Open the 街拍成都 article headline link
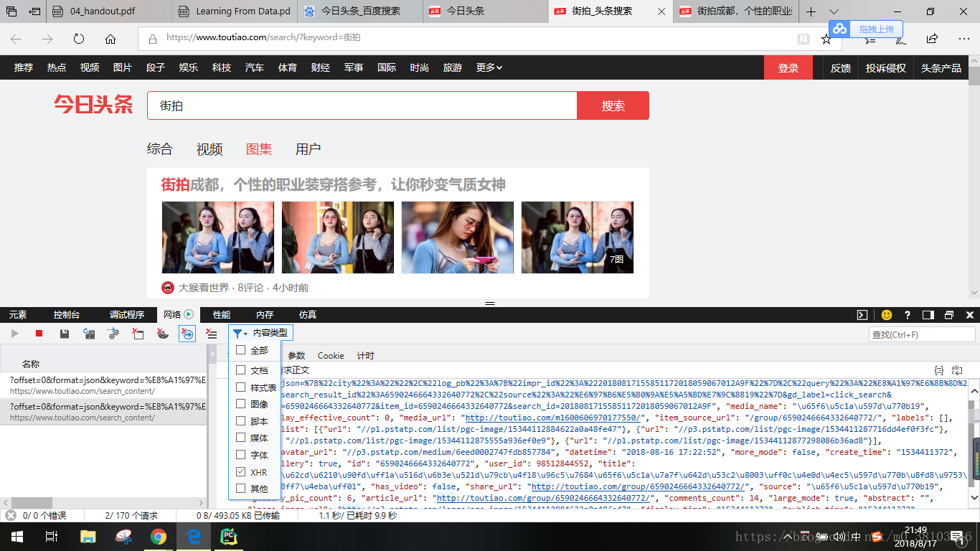 (334, 185)
